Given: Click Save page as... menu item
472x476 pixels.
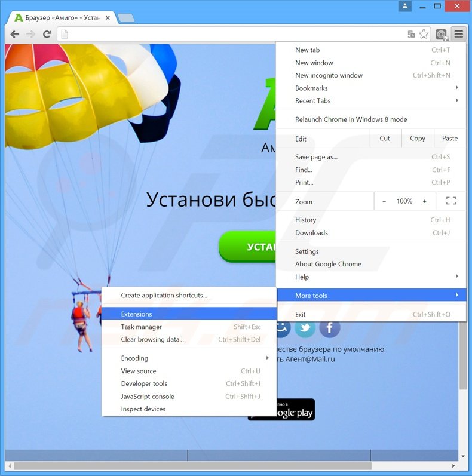Looking at the screenshot, I should pos(371,157).
